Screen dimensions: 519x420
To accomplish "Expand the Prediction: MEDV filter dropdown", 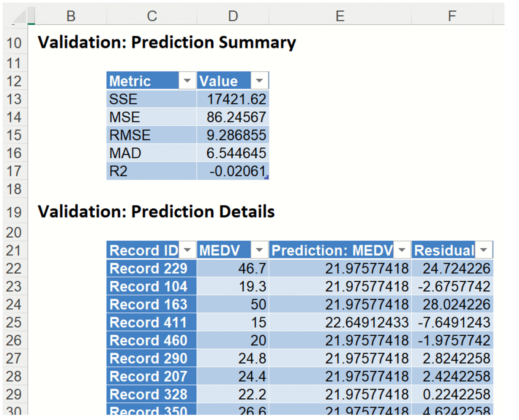I will pyautogui.click(x=402, y=250).
